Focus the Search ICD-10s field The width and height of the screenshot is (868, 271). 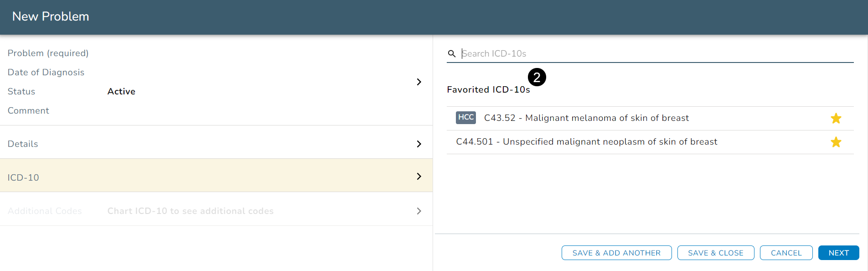638,54
